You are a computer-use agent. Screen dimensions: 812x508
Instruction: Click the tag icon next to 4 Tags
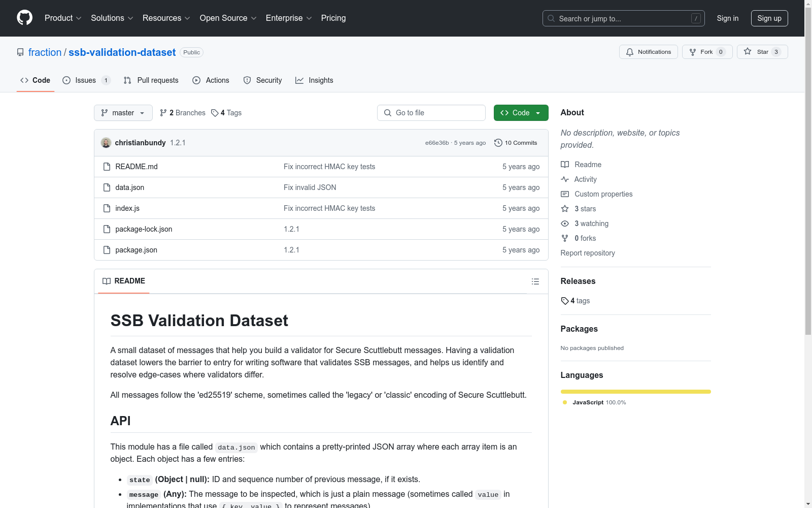pyautogui.click(x=215, y=113)
